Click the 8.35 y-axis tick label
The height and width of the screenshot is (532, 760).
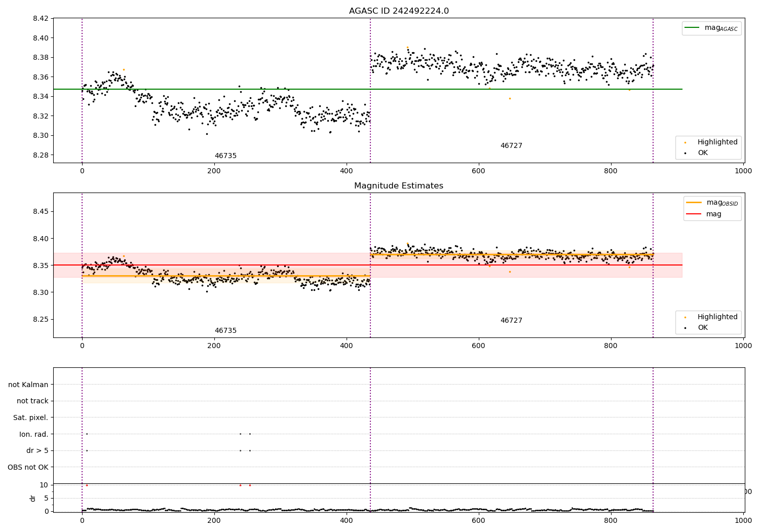click(41, 265)
